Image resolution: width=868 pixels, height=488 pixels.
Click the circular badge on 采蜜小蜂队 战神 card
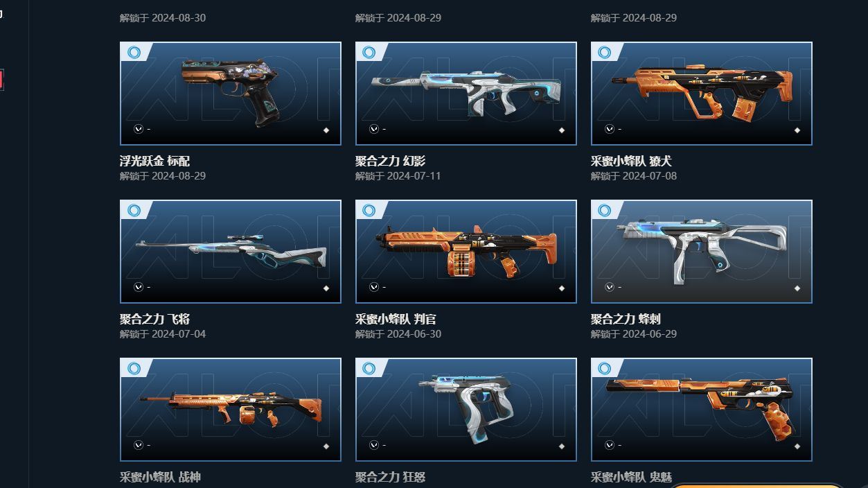tap(134, 369)
